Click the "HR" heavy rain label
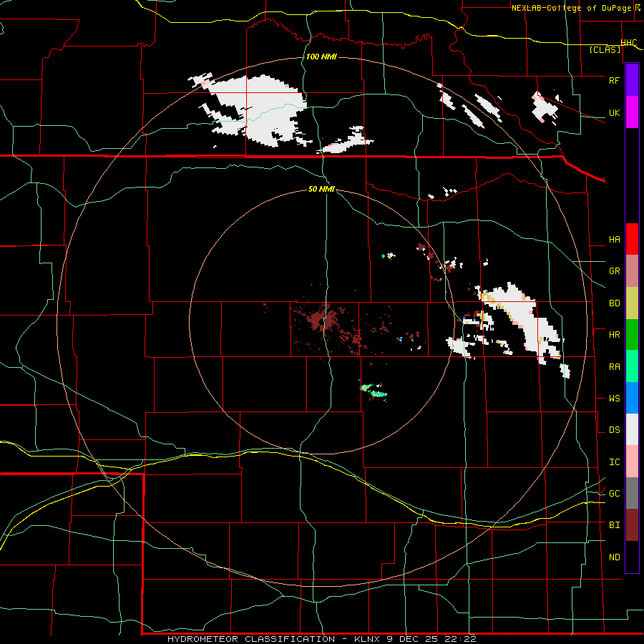Screen dimensions: 644x644 [614, 335]
